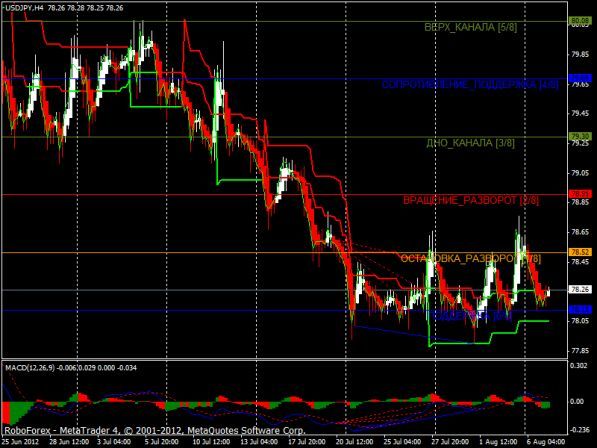Click the 0.302 value on MACD scale
The height and width of the screenshot is (448, 597).
click(x=579, y=366)
